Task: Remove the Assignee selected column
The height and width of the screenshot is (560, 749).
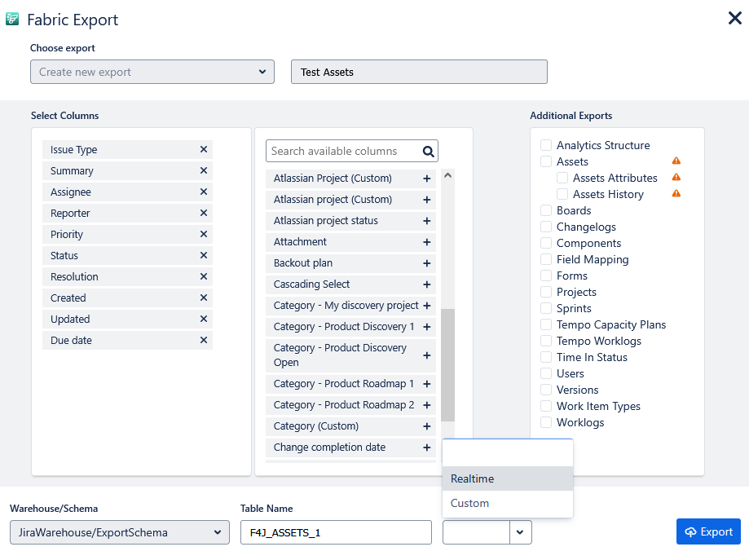Action: pyautogui.click(x=204, y=192)
